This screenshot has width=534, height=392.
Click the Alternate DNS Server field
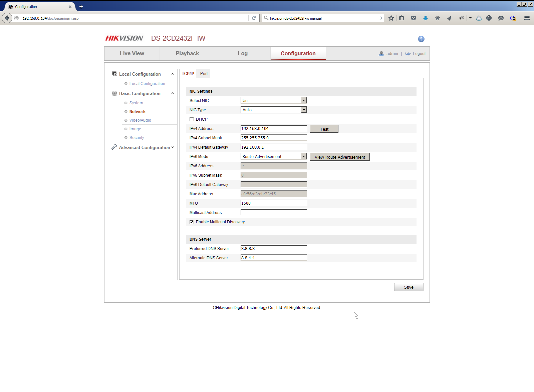[x=274, y=258]
